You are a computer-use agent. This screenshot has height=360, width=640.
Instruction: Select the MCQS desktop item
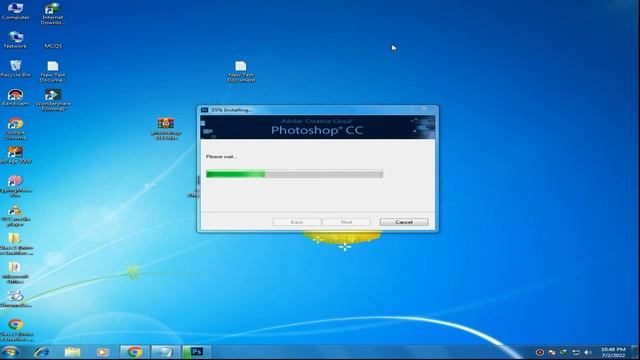[53, 46]
